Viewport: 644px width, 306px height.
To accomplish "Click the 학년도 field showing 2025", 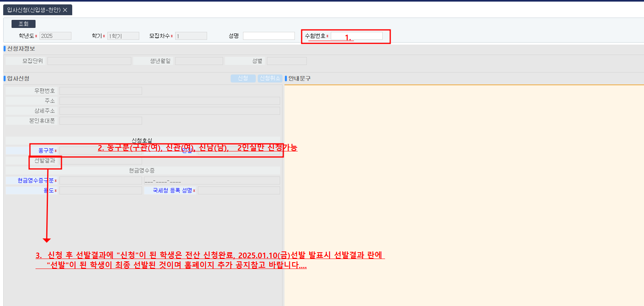I will tap(55, 36).
